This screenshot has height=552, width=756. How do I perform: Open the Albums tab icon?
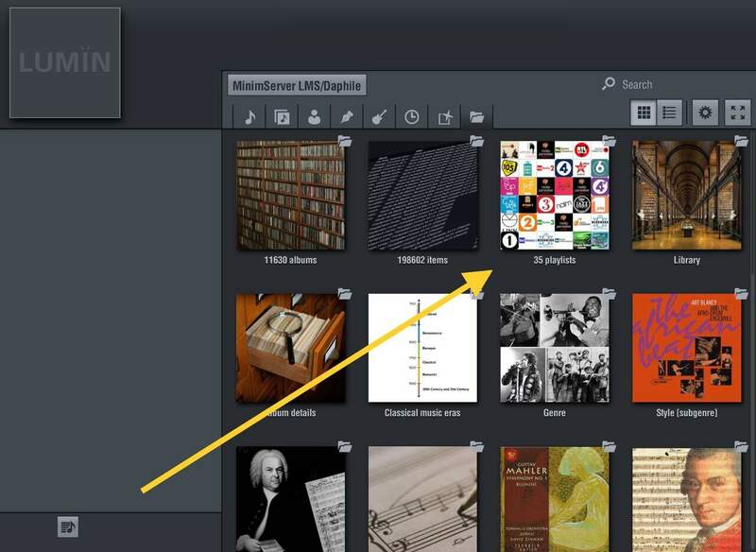[x=282, y=116]
